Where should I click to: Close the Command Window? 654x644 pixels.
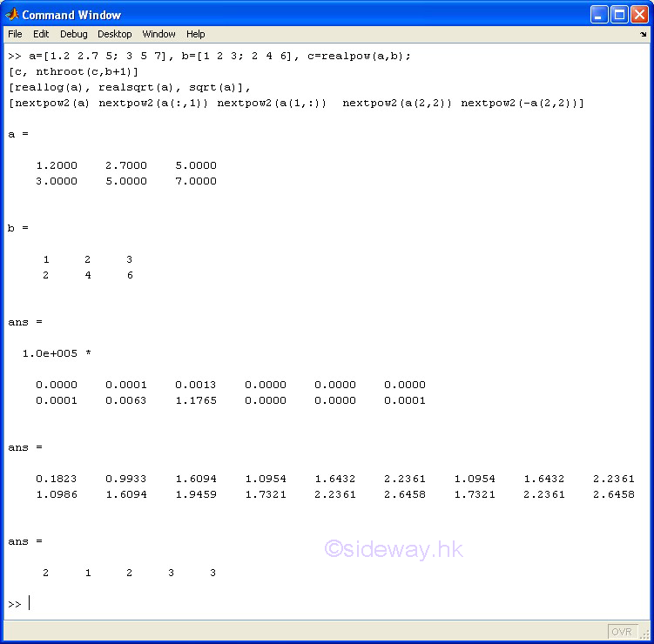pos(639,15)
